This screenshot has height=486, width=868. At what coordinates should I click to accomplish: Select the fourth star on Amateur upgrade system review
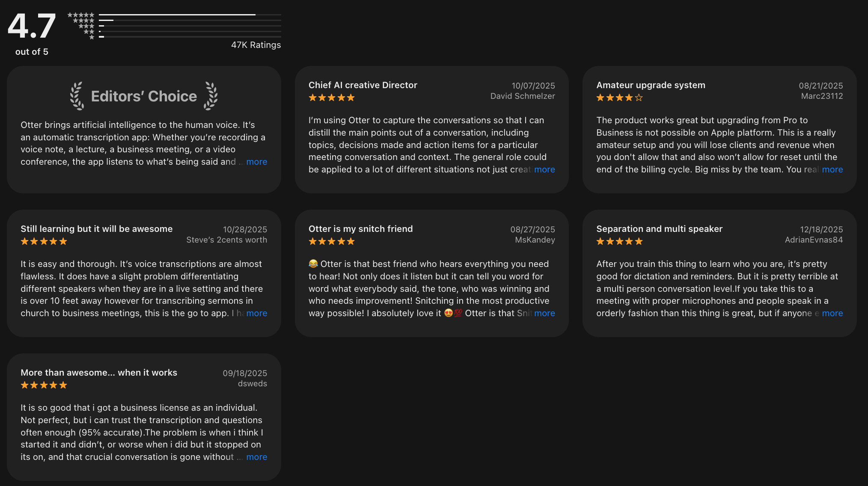[629, 98]
